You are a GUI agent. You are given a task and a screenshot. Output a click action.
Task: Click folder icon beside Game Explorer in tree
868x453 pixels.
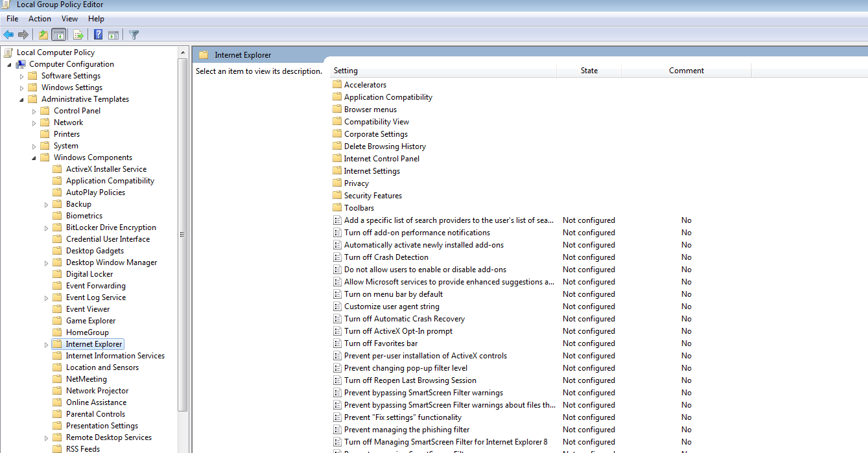pyautogui.click(x=57, y=321)
